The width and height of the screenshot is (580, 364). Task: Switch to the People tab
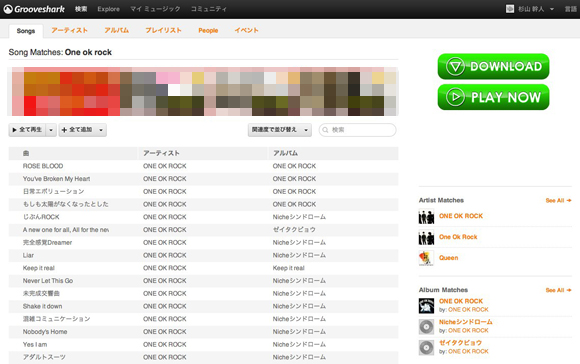208,30
